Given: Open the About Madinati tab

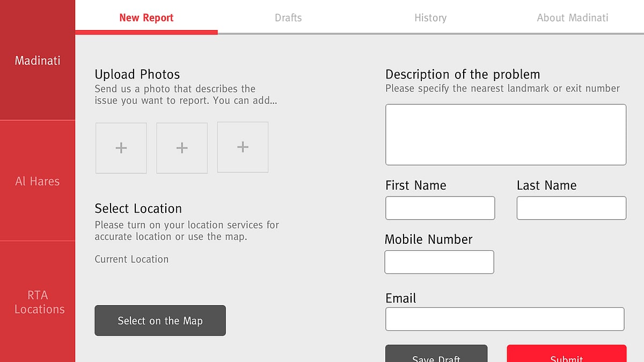Looking at the screenshot, I should pos(573,17).
